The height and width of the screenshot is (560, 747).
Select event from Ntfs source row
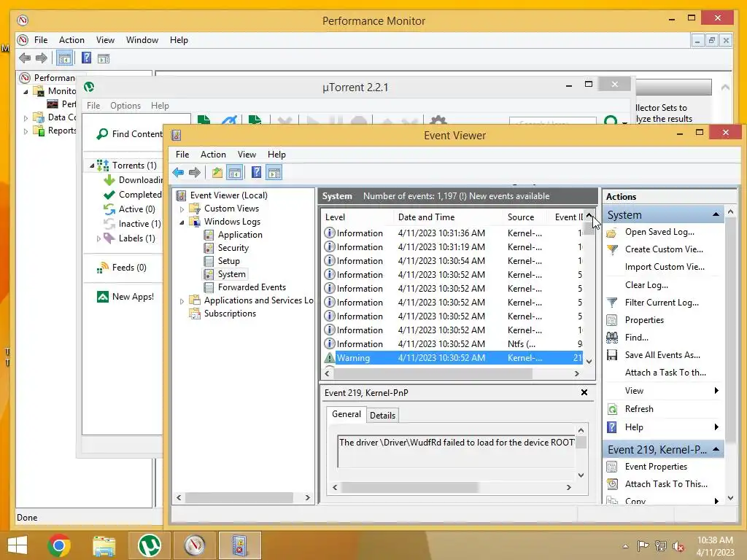coord(452,344)
